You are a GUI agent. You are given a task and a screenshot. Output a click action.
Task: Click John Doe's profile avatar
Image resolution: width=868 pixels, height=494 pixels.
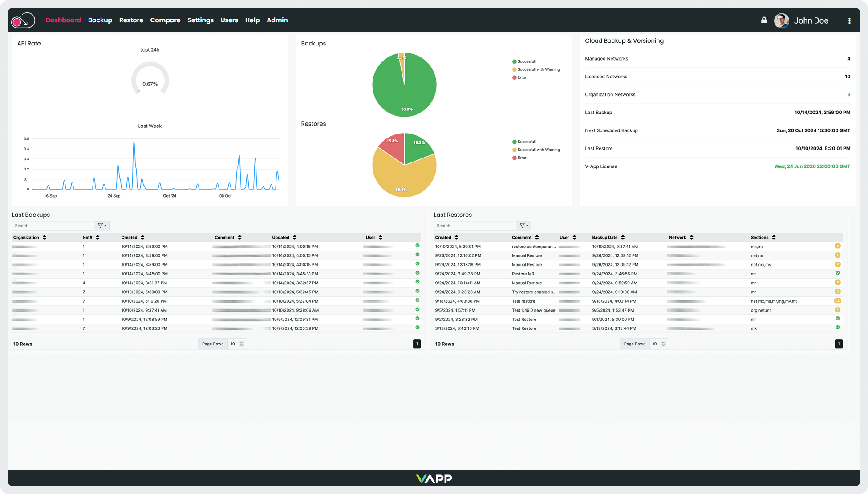pyautogui.click(x=781, y=20)
